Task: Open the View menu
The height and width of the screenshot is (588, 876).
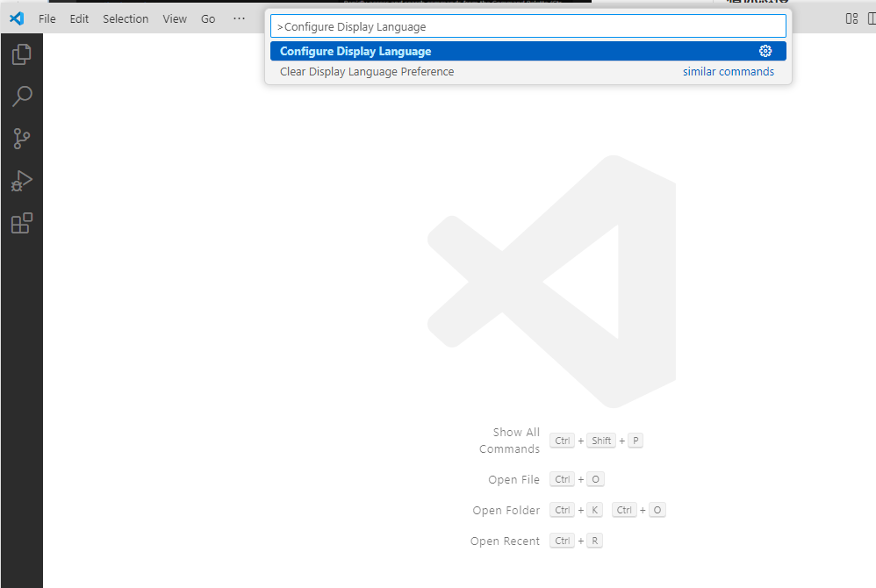Action: 175,18
